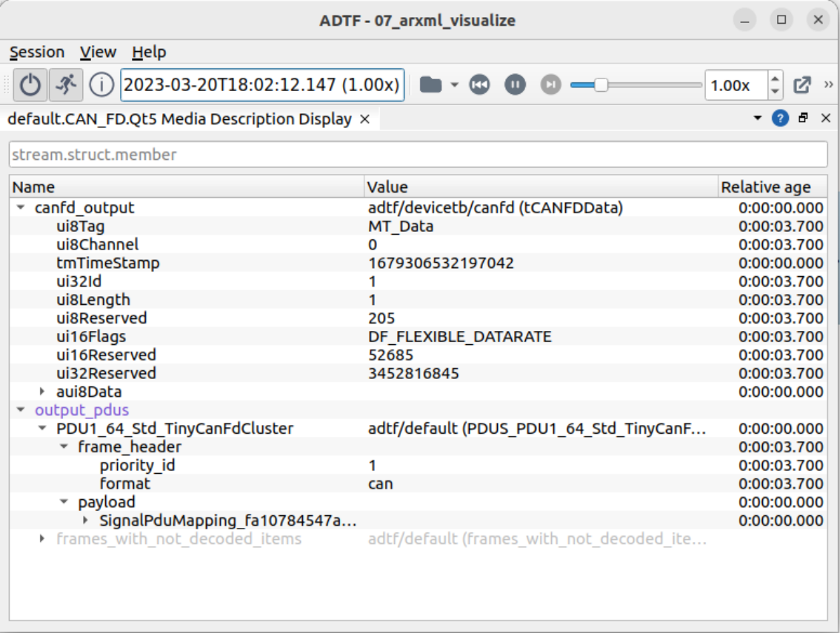
Task: Open the Session menu
Action: [x=37, y=52]
